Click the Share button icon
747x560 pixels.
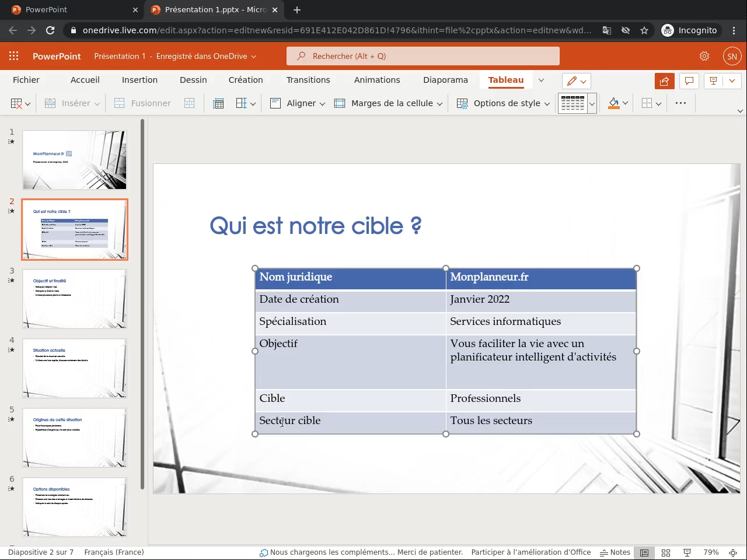(x=664, y=81)
